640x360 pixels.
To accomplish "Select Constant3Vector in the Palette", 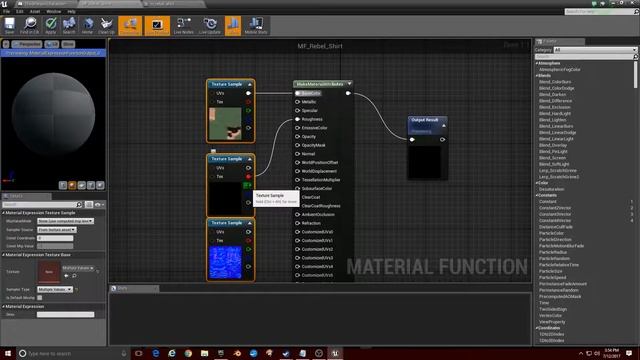I will (555, 214).
